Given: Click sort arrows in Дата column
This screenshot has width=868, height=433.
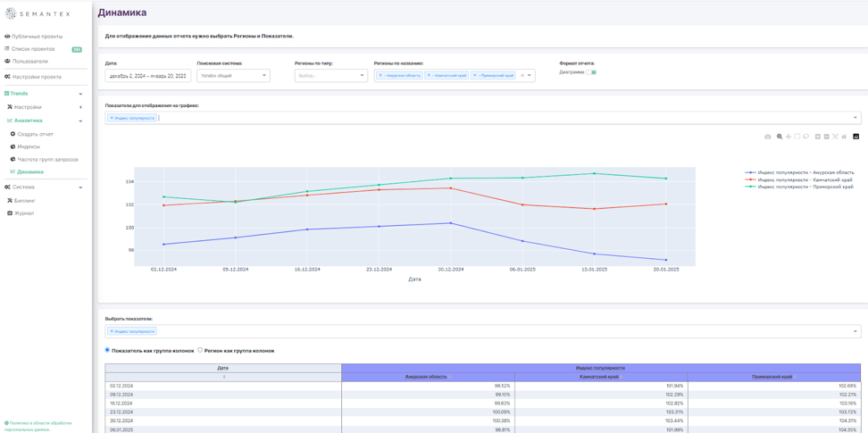Looking at the screenshot, I should pos(223,377).
